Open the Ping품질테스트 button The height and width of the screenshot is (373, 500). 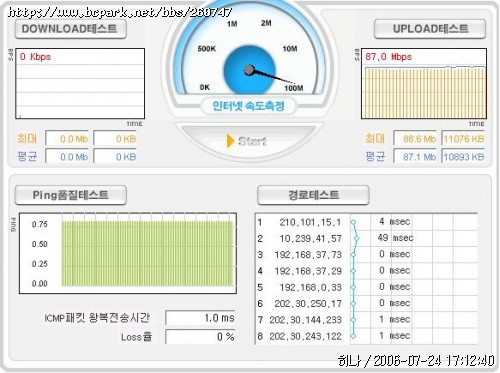tap(71, 195)
